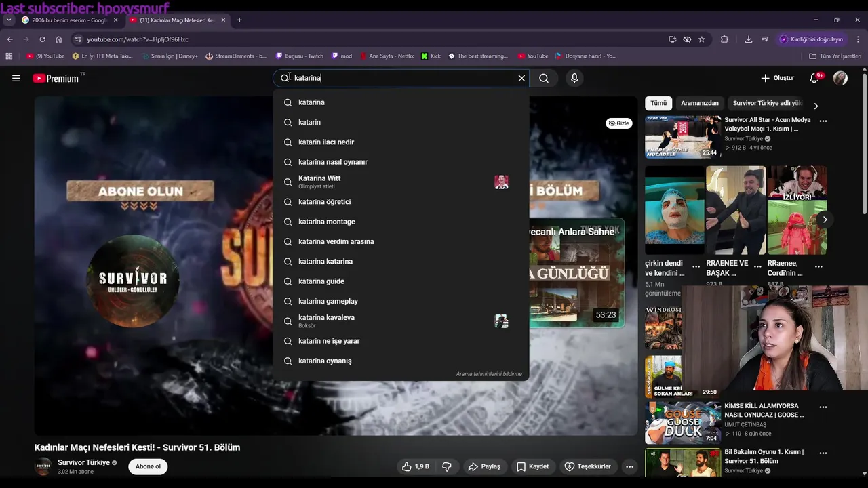The height and width of the screenshot is (488, 868).
Task: Open a new browser tab
Action: tap(239, 20)
